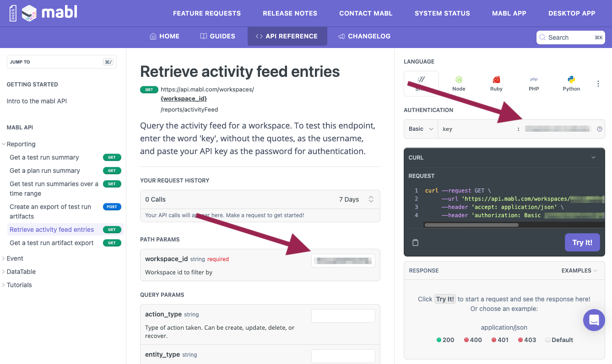Screen dimensions: 612x364
Task: Open Create an export of test run artifacts
Action: coord(50,211)
